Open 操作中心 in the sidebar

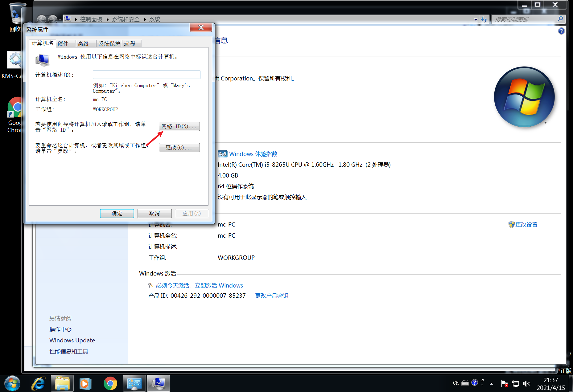click(60, 329)
